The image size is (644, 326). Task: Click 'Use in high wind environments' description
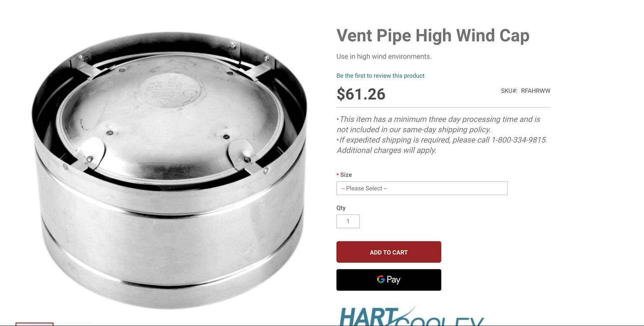pos(384,57)
